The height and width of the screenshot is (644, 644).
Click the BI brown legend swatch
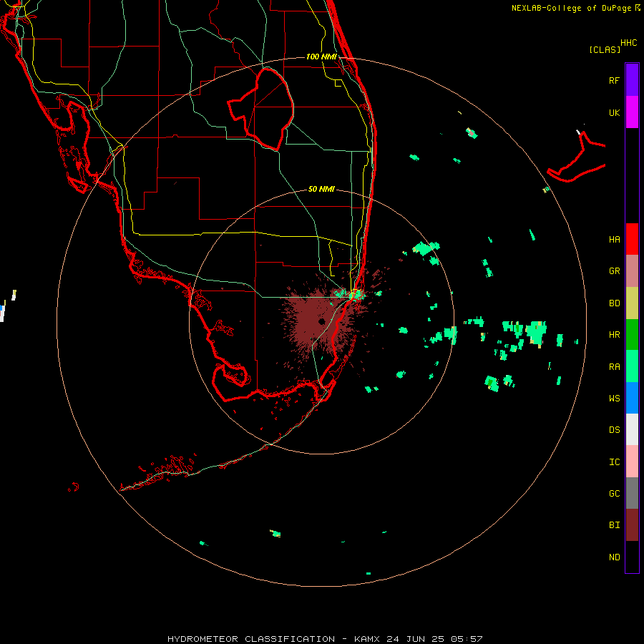(632, 525)
